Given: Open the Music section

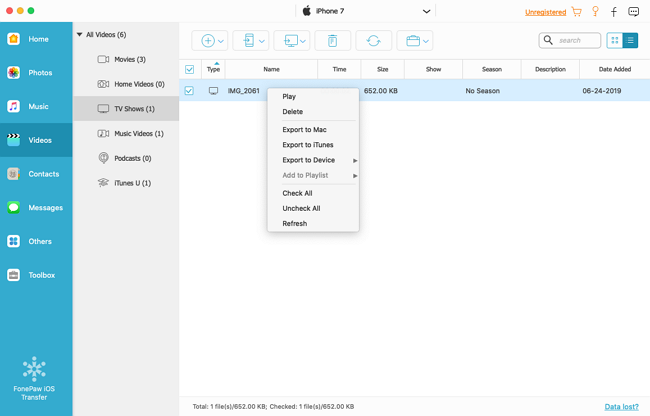Looking at the screenshot, I should (x=36, y=106).
